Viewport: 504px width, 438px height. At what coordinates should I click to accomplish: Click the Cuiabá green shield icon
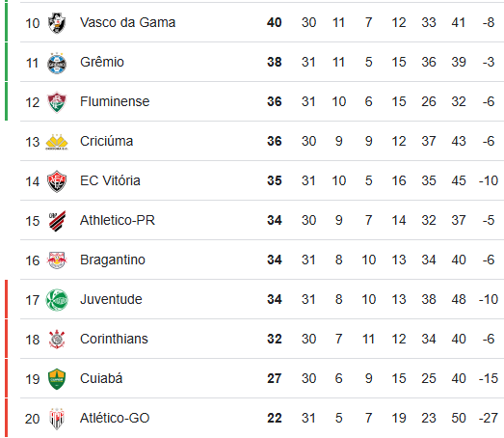click(x=57, y=379)
